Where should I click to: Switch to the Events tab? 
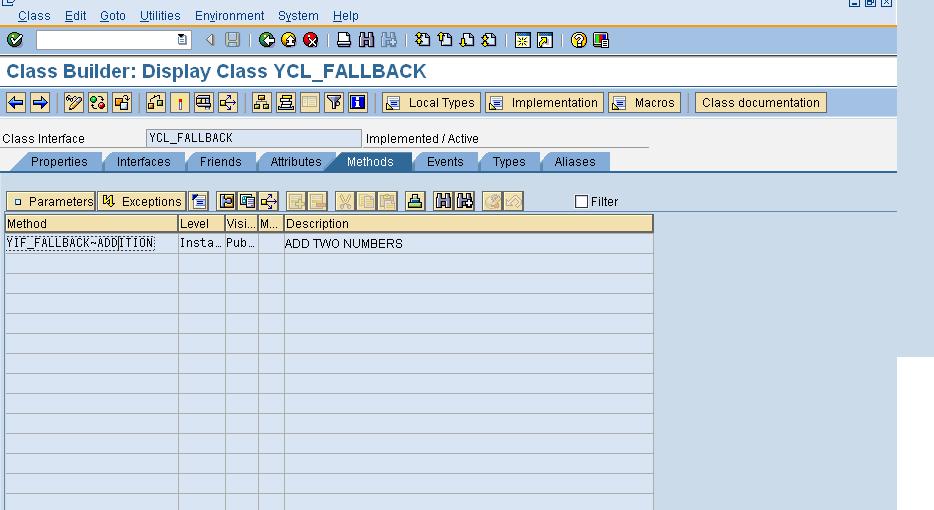coord(445,161)
